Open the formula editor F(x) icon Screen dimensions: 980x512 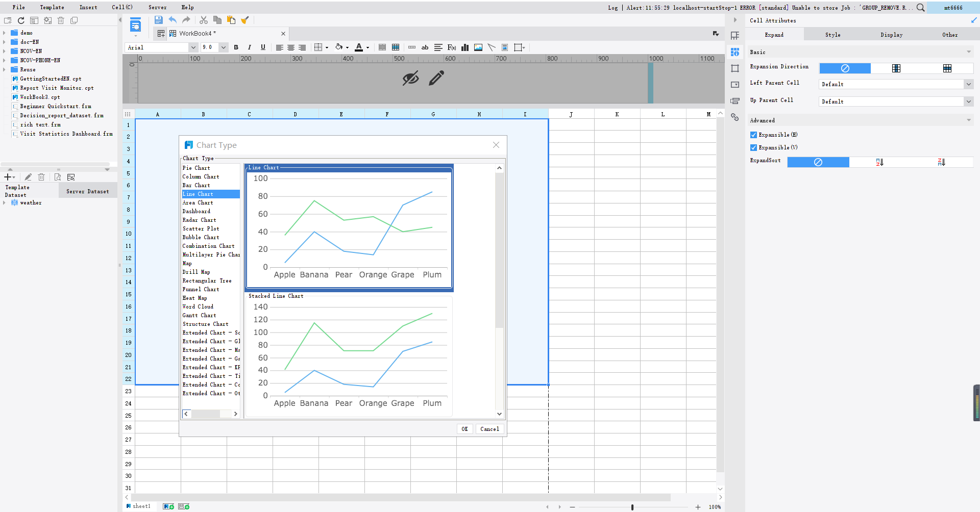[x=451, y=47]
